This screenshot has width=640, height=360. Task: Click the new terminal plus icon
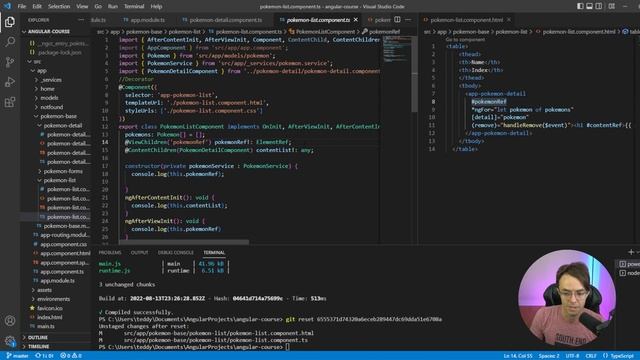click(631, 252)
